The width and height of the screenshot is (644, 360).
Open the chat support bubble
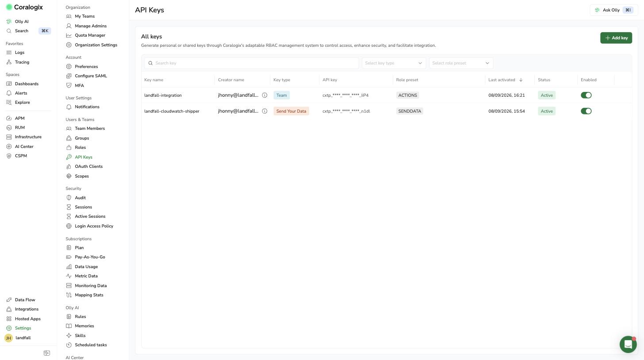(x=628, y=344)
